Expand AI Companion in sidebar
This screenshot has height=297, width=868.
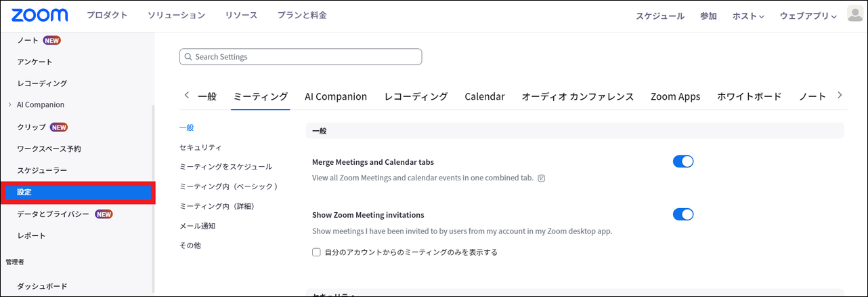pos(9,105)
